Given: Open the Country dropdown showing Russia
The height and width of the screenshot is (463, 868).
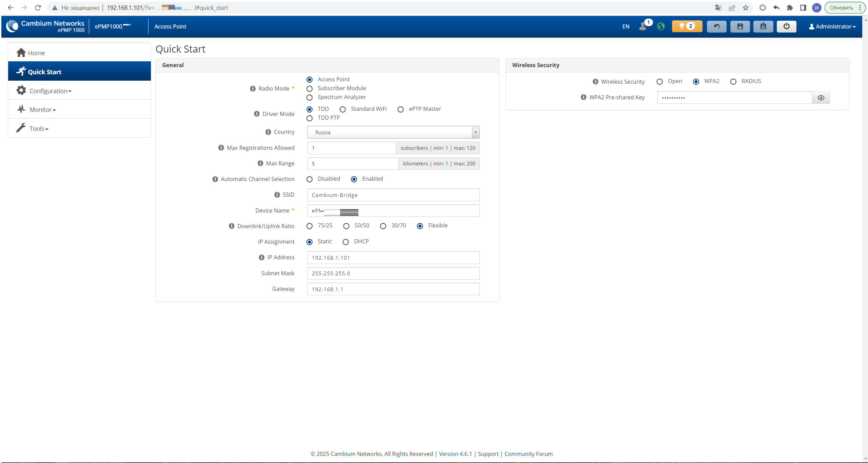Looking at the screenshot, I should tap(393, 132).
